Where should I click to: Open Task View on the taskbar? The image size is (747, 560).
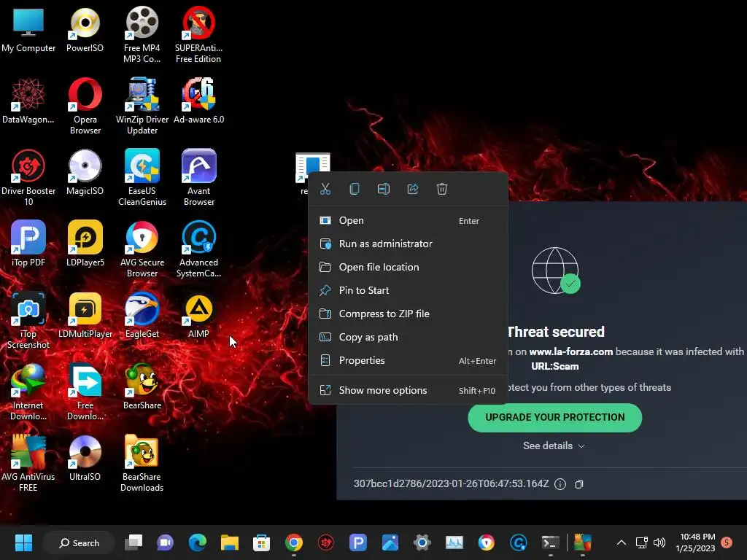(x=133, y=542)
